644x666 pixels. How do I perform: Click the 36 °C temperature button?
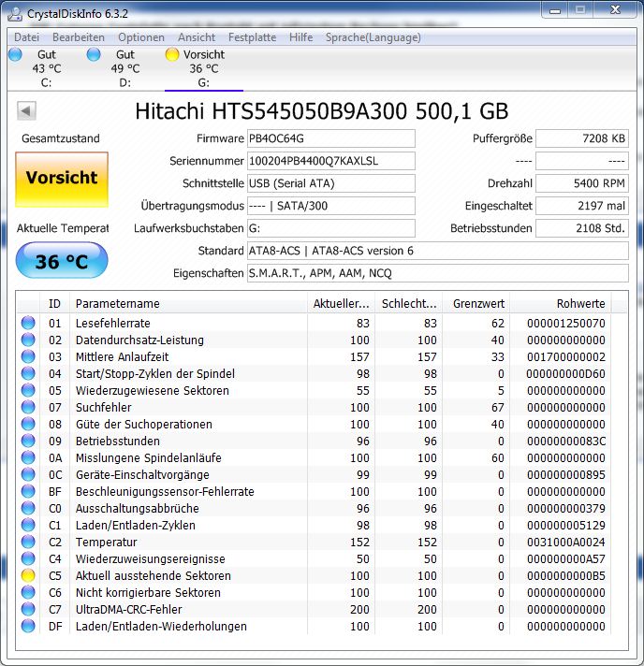click(x=62, y=260)
